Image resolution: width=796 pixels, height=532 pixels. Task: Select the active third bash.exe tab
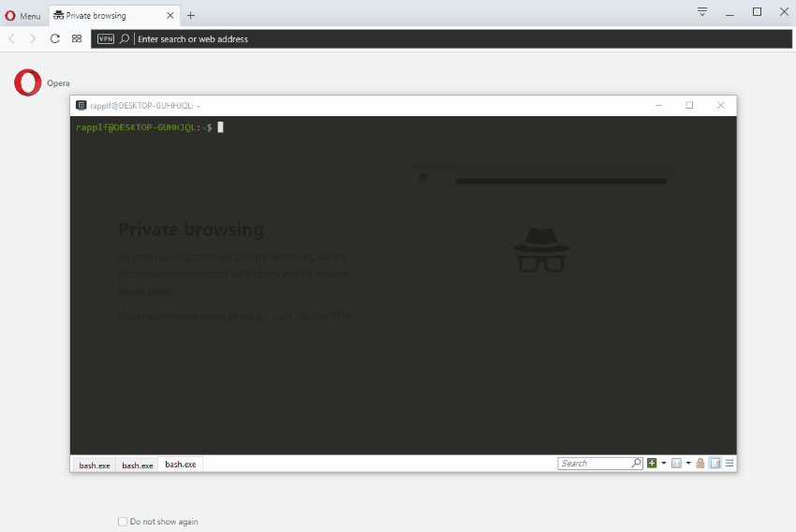click(180, 464)
